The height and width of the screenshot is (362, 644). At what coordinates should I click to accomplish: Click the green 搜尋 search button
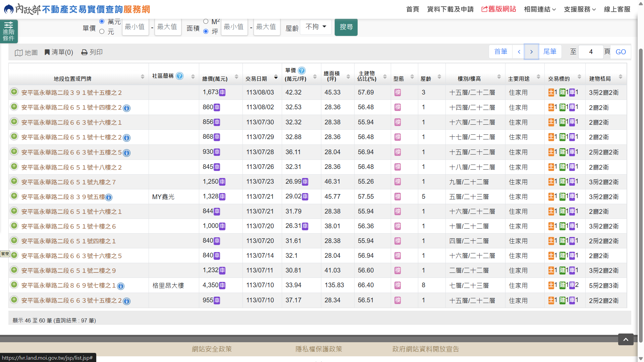346,27
